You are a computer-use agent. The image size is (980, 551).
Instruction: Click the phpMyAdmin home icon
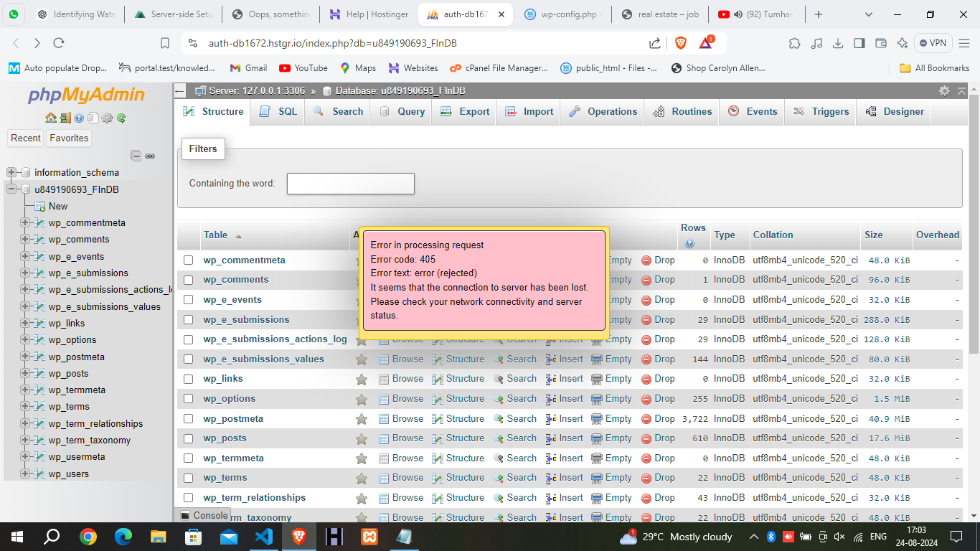[x=50, y=118]
